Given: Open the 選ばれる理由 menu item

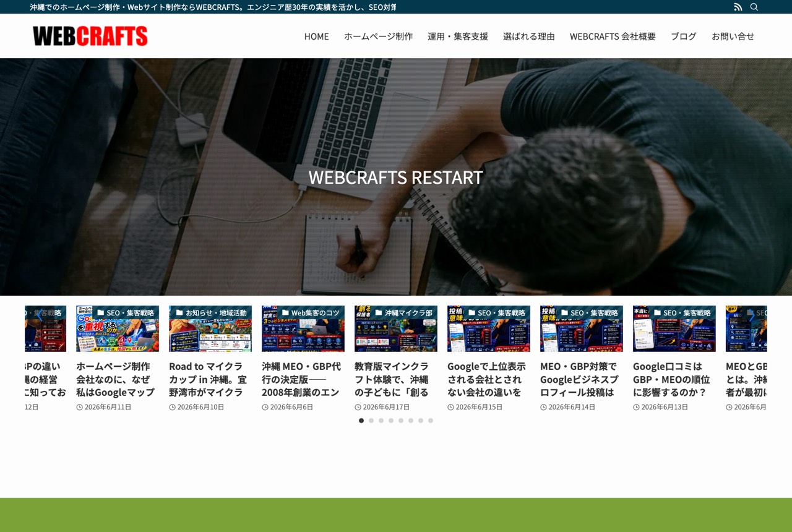Looking at the screenshot, I should (x=529, y=36).
